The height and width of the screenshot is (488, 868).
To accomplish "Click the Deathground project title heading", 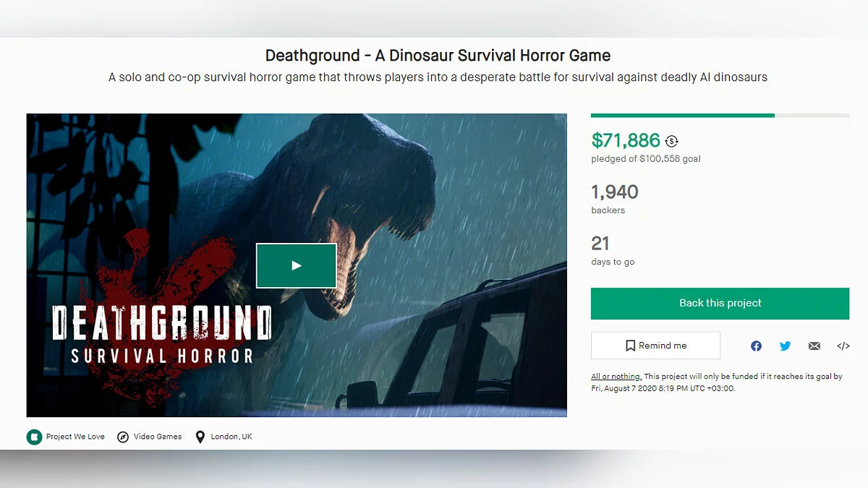I will [x=438, y=56].
